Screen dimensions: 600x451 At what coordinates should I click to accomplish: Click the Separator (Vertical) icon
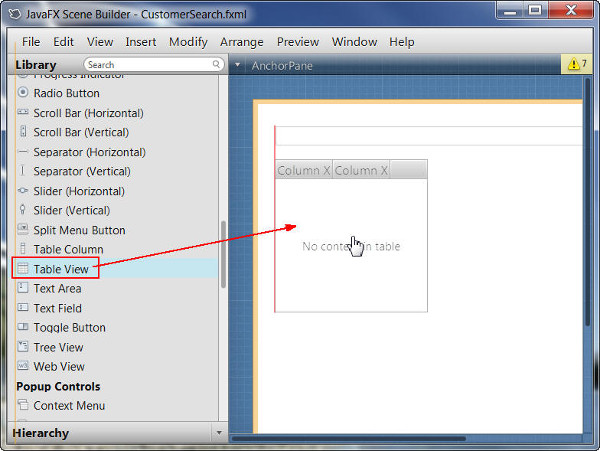coord(23,171)
